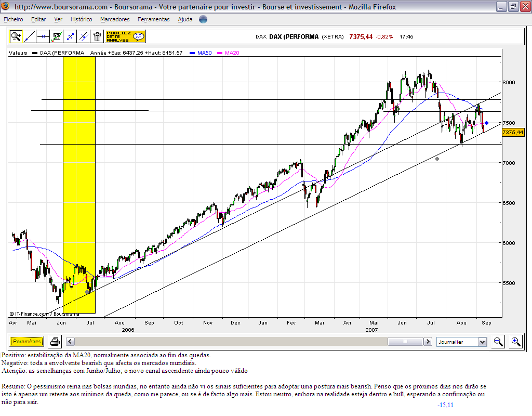Click the 2006 year axis label
The width and height of the screenshot is (532, 416).
pyautogui.click(x=128, y=330)
